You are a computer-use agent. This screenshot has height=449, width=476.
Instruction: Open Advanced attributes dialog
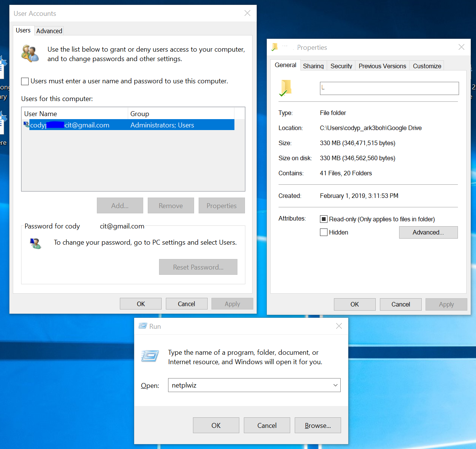[428, 232]
